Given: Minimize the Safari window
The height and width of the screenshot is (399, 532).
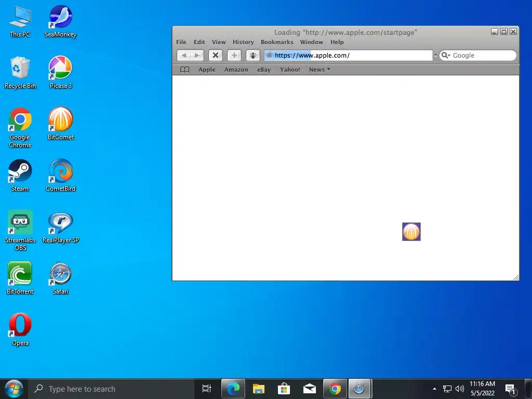Looking at the screenshot, I should 495,32.
